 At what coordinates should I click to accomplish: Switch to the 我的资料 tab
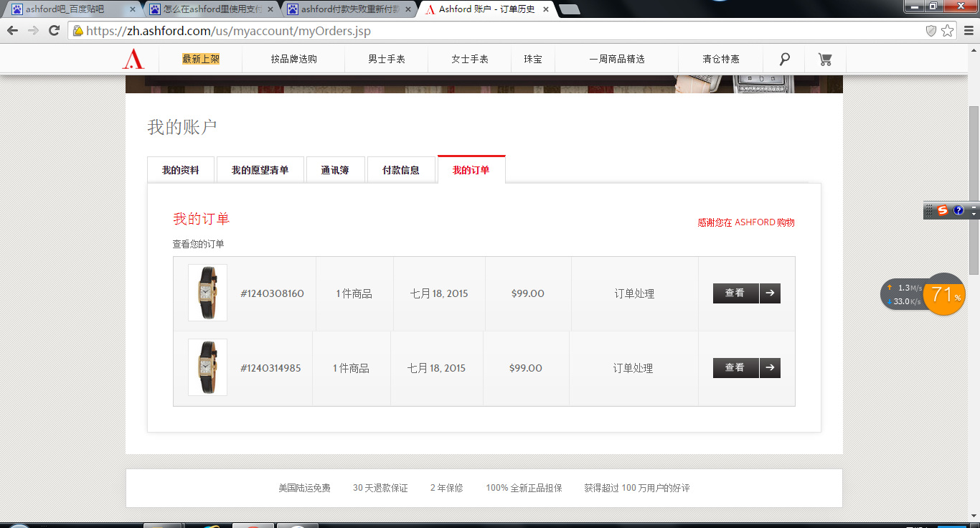click(181, 170)
